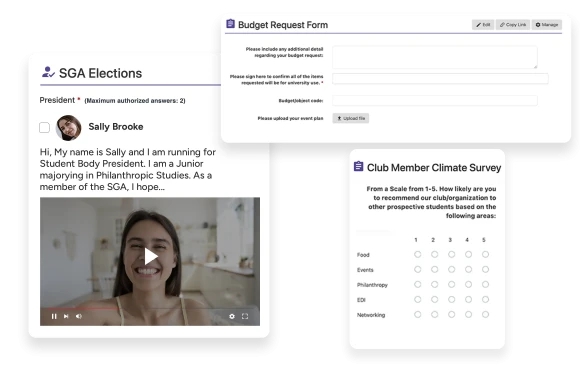This screenshot has width=580, height=380.
Task: Select rating 5 for Philanthropy
Action: [x=486, y=285]
